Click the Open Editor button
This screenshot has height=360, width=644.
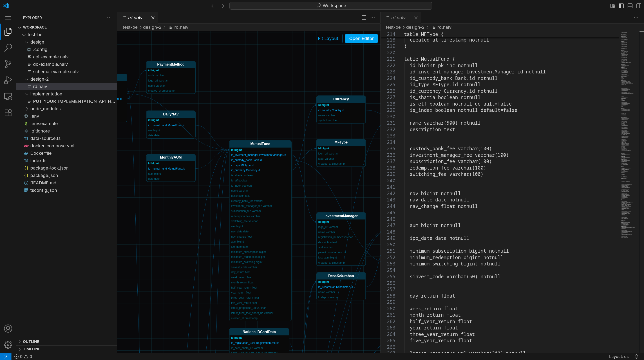click(x=361, y=38)
